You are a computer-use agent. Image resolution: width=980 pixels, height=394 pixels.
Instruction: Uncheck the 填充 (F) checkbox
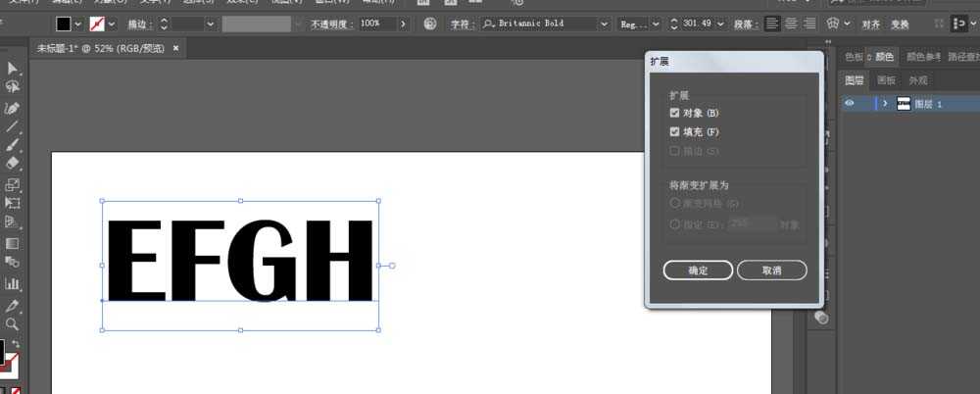click(x=674, y=132)
